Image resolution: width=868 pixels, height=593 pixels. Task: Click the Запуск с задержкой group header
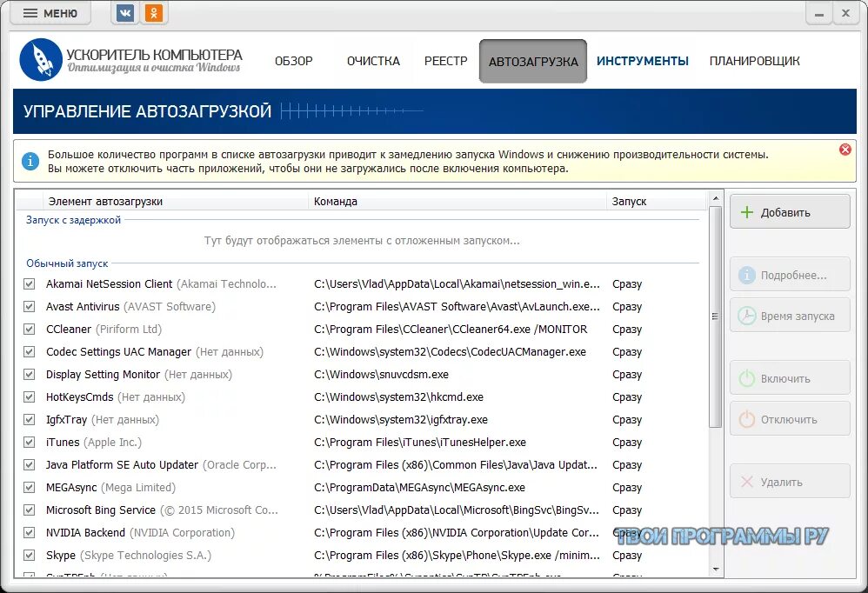point(73,220)
